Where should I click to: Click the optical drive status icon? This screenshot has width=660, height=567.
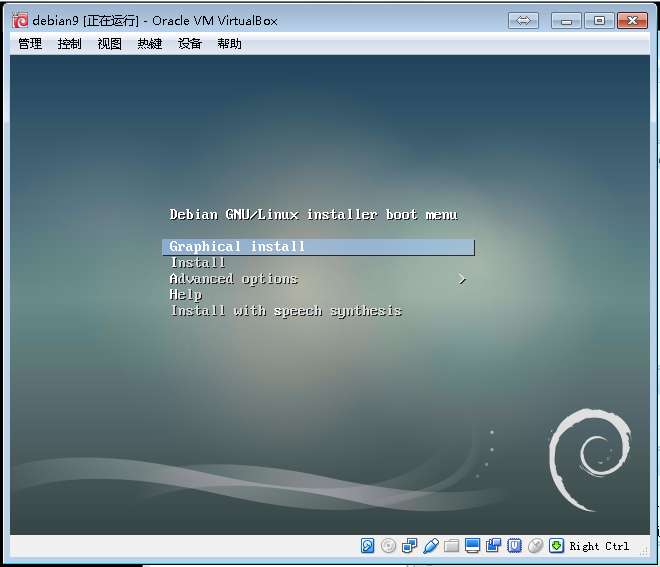[x=388, y=546]
